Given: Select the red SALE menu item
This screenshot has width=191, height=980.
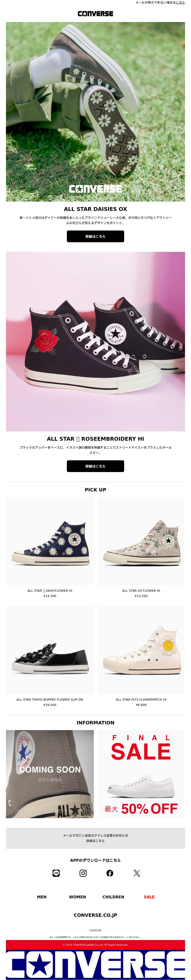Looking at the screenshot, I should click(149, 897).
